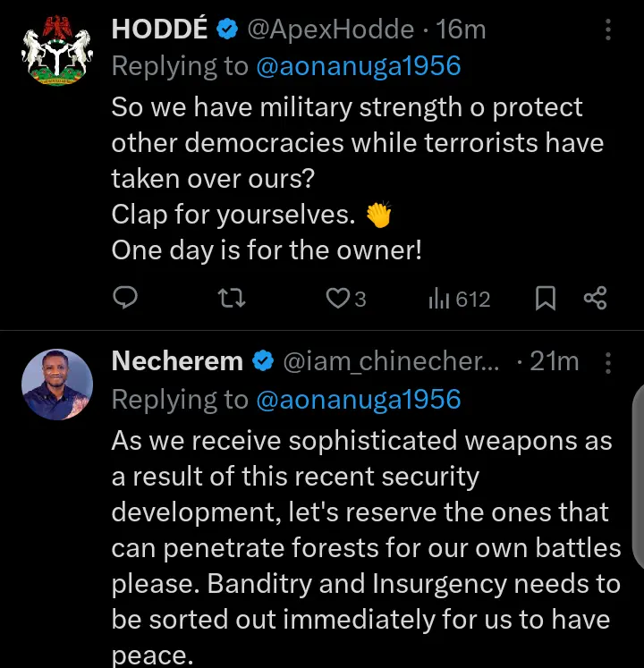The height and width of the screenshot is (668, 644).
Task: Click the @ApexHodde handle
Action: click(330, 30)
